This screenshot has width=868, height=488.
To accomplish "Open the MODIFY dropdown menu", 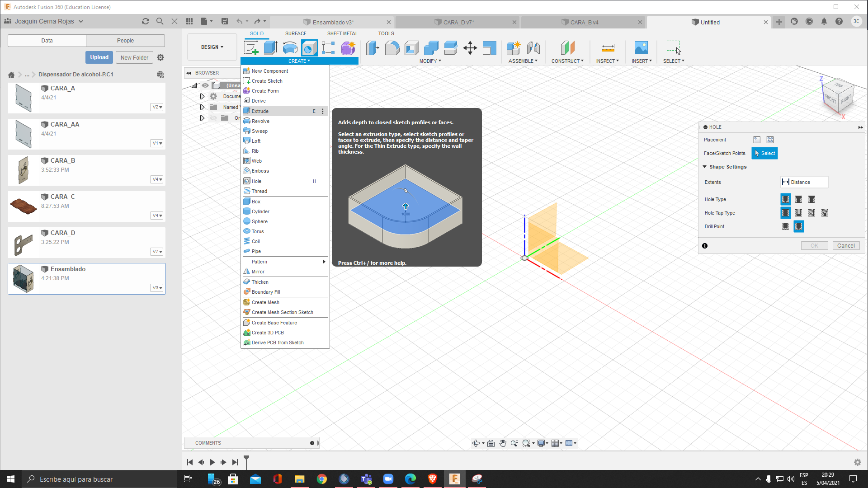I will 430,61.
